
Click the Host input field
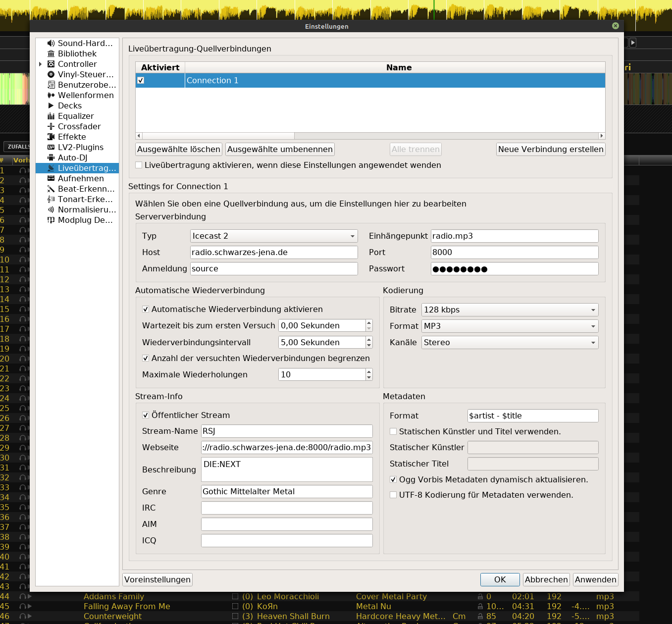(274, 253)
